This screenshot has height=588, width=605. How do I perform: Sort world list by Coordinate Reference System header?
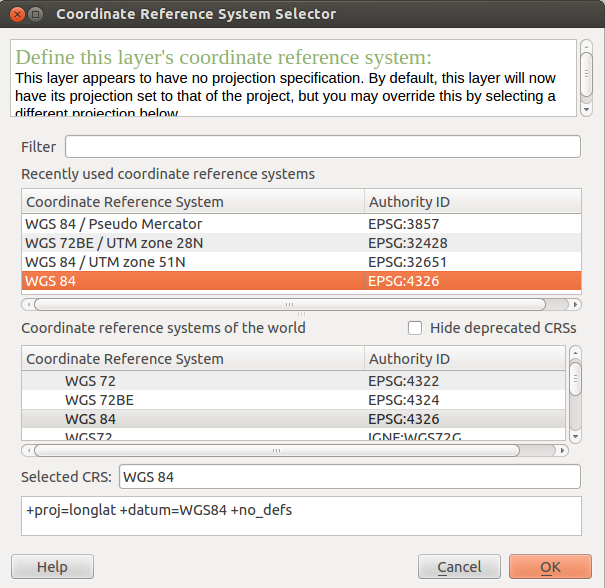pyautogui.click(x=193, y=359)
